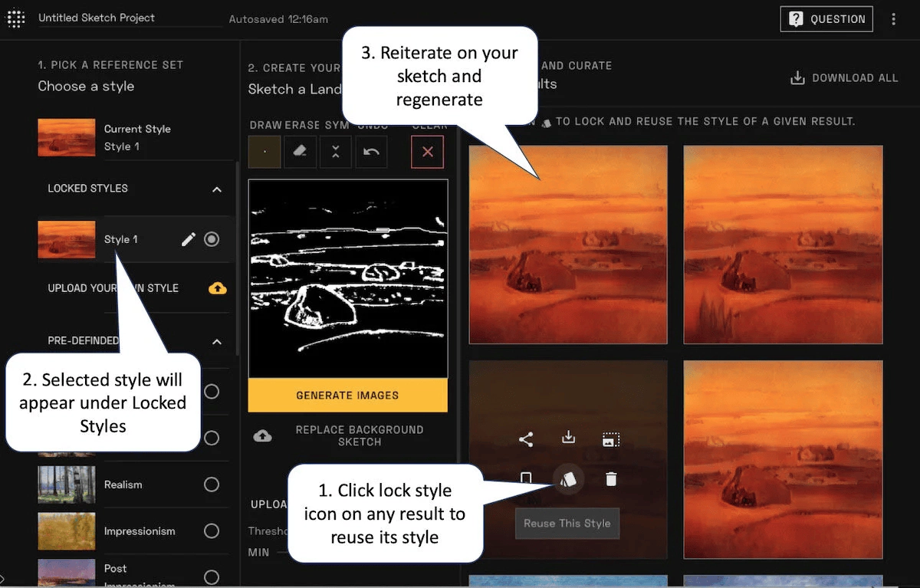Download this result image icon
The width and height of the screenshot is (920, 588).
(568, 438)
